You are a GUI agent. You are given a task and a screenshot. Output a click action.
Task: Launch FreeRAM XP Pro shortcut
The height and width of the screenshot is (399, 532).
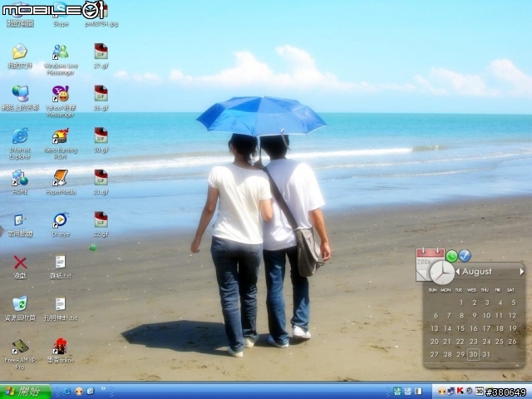click(x=20, y=346)
